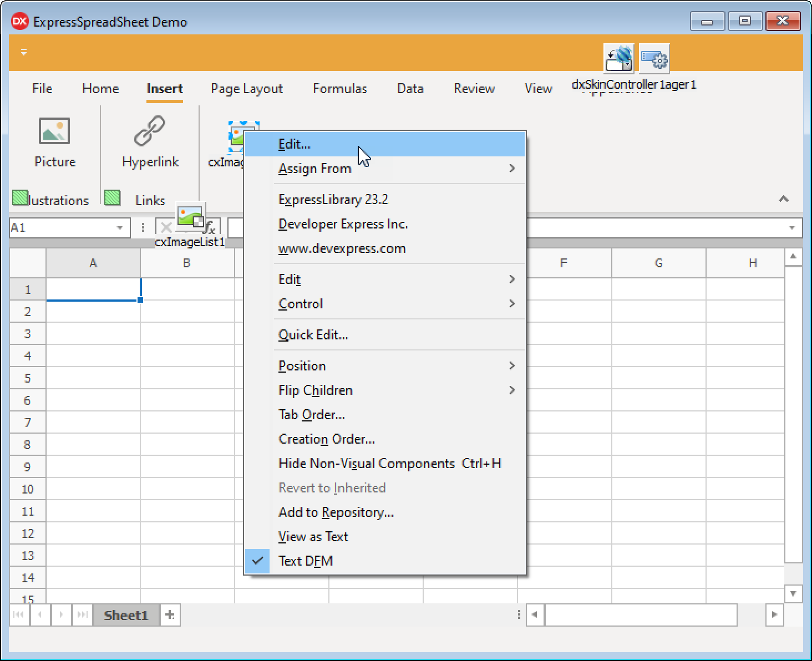Click the formula bar cancel X icon
812x661 pixels.
(x=165, y=227)
